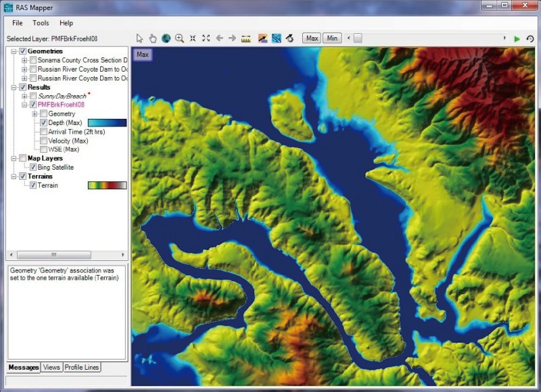This screenshot has width=541, height=392.
Task: Open the Tools menu
Action: tap(41, 23)
